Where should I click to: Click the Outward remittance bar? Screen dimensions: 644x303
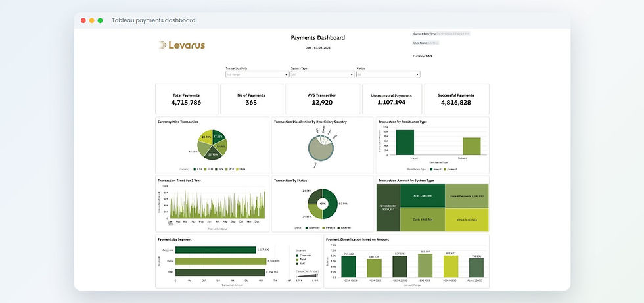pyautogui.click(x=472, y=146)
